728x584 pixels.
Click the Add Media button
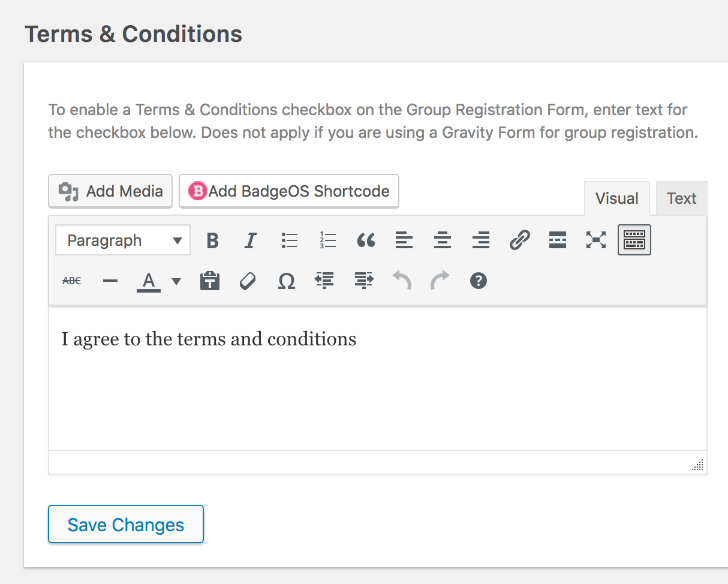point(110,191)
